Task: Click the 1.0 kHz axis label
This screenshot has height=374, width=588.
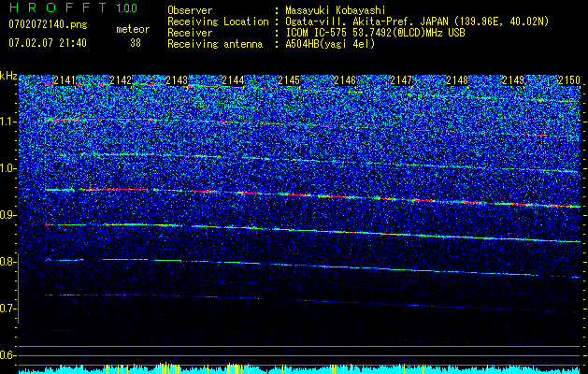Action: click(x=8, y=168)
